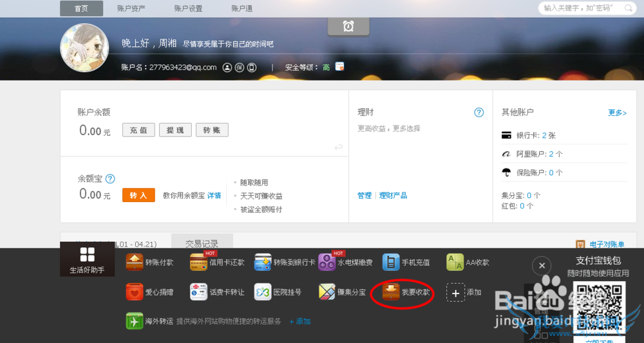
Task: Open the 电子对账单 link
Action: coord(607,245)
